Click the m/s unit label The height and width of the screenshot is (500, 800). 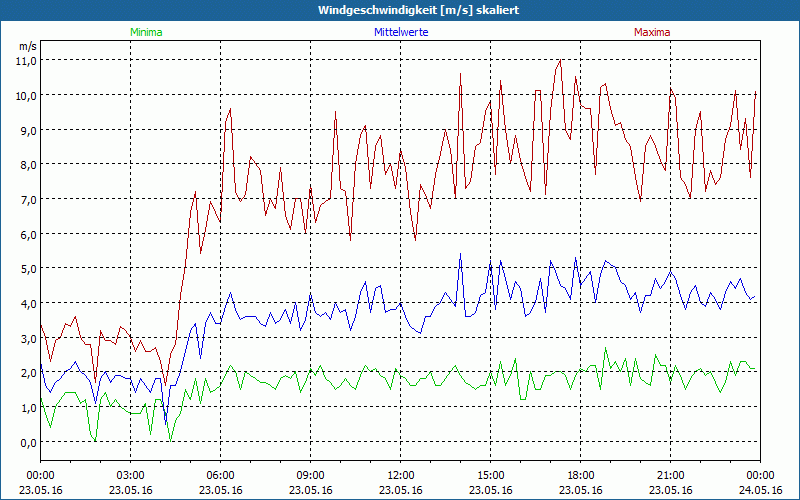[28, 46]
